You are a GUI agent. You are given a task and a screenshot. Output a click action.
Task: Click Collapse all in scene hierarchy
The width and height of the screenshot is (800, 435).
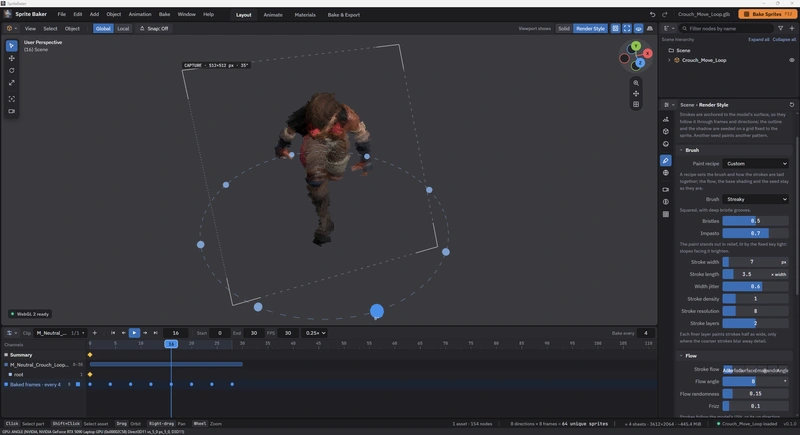[784, 39]
